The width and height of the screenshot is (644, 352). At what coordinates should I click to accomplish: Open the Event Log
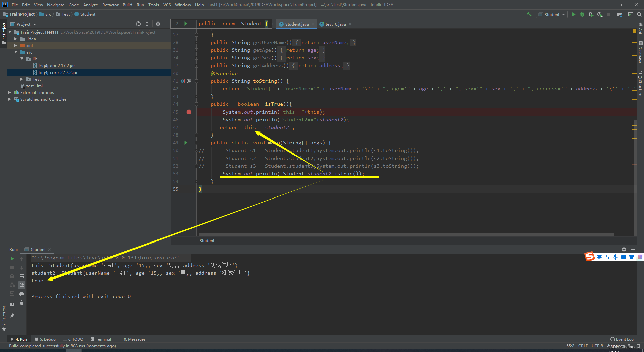coord(622,339)
